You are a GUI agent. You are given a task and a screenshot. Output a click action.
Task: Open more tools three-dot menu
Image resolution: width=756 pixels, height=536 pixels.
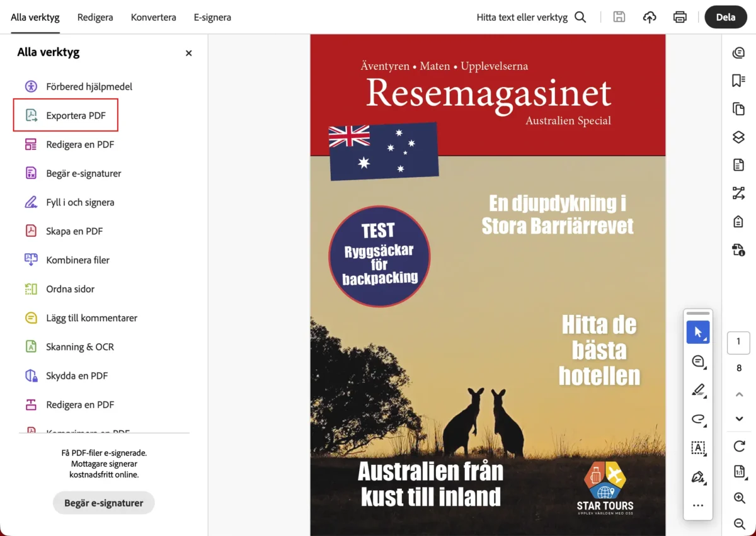698,505
